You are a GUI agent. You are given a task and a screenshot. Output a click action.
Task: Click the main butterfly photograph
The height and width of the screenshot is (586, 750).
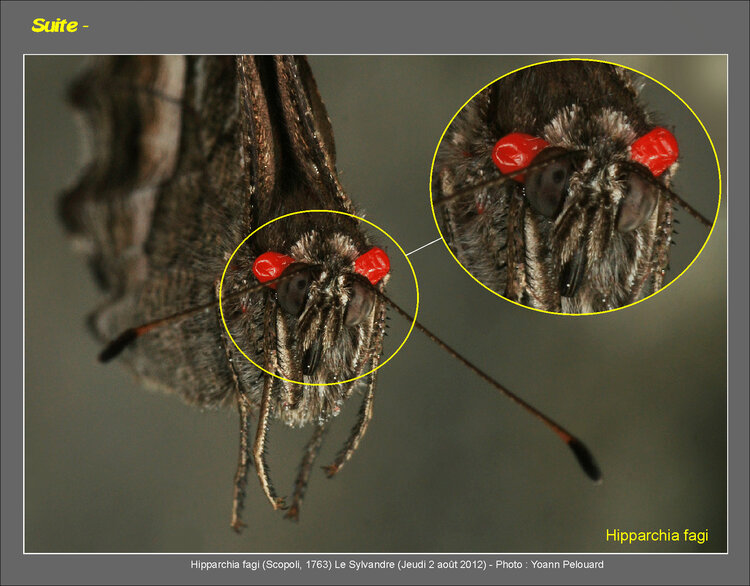coord(375,304)
